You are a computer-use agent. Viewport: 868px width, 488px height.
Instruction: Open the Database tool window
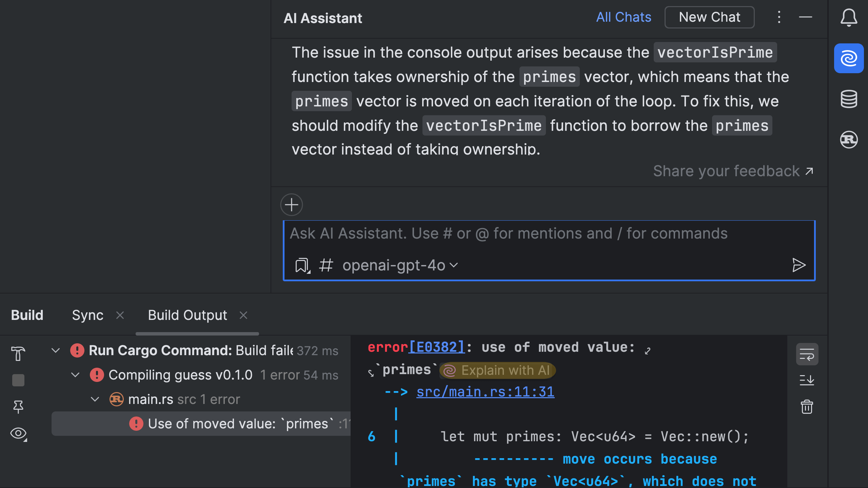(x=849, y=99)
